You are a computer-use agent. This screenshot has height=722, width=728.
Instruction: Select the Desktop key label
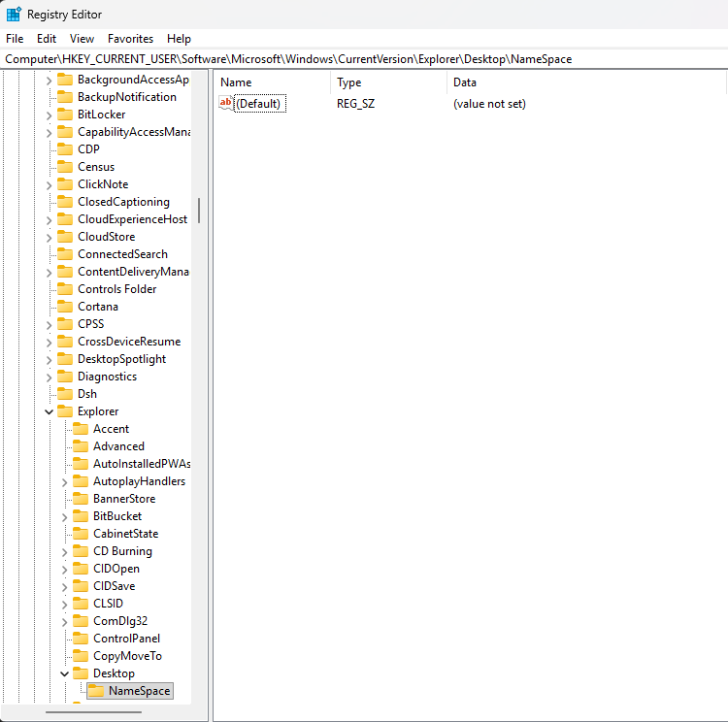(x=114, y=673)
